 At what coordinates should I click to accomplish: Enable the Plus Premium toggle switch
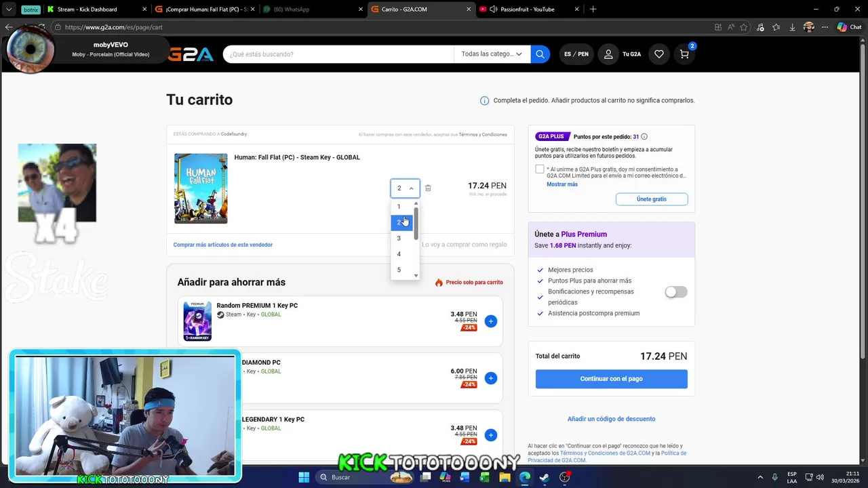pos(676,292)
